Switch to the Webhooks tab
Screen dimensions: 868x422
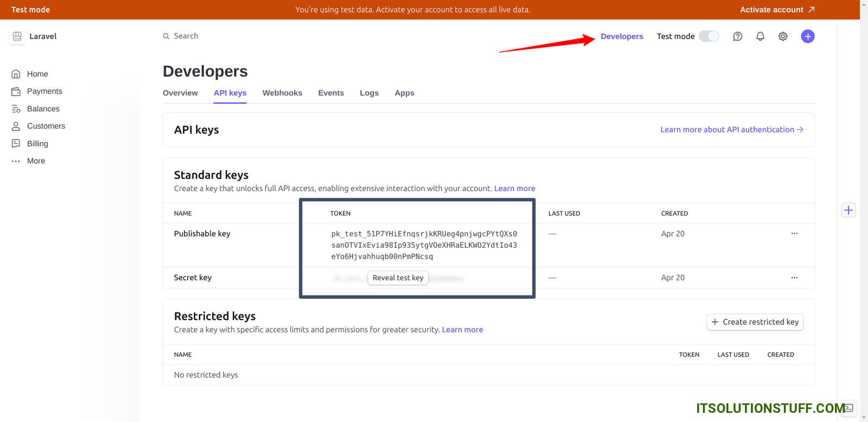pyautogui.click(x=282, y=93)
